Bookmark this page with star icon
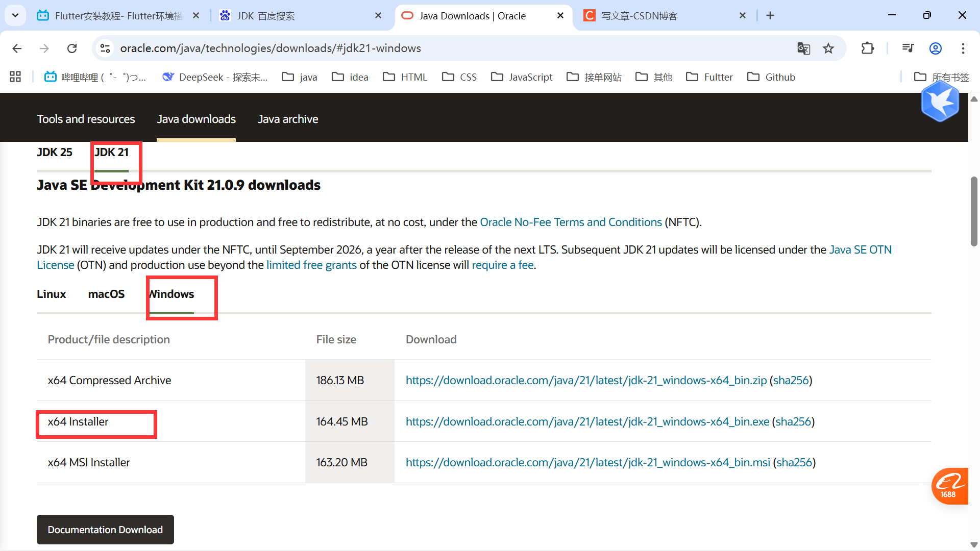The width and height of the screenshot is (980, 551). click(828, 48)
